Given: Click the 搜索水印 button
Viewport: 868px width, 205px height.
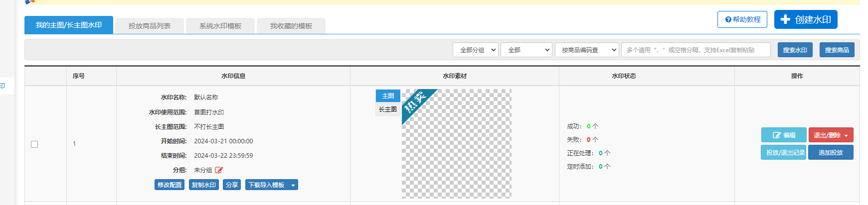Looking at the screenshot, I should pyautogui.click(x=795, y=50).
